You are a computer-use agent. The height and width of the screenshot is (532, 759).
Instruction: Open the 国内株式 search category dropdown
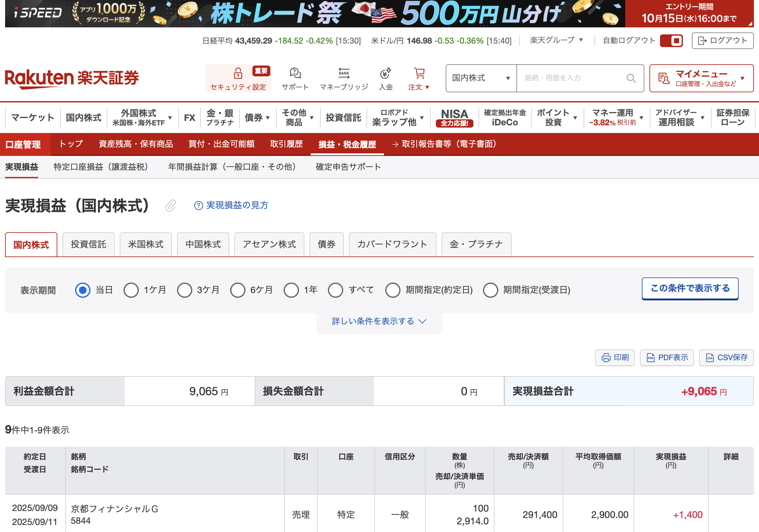point(481,78)
